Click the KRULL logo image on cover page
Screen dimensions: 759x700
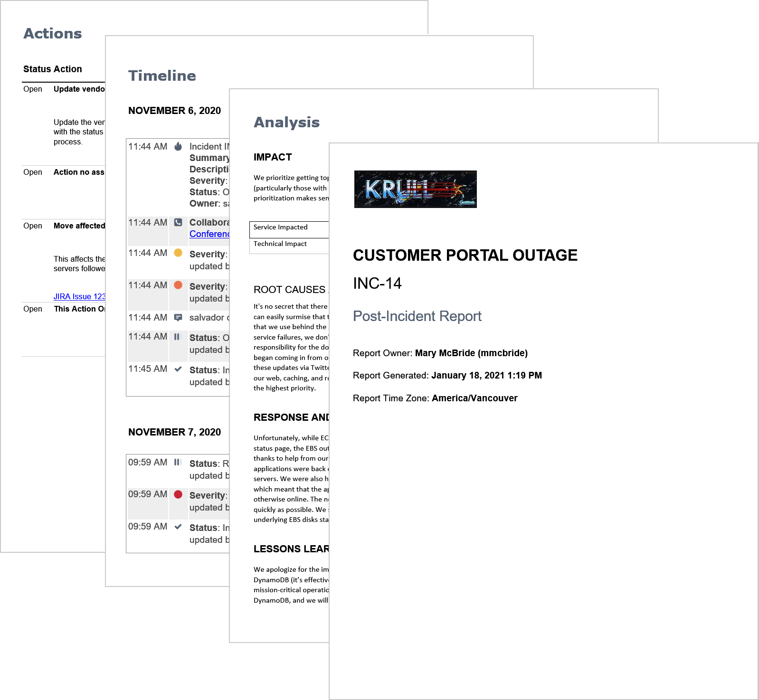coord(416,189)
